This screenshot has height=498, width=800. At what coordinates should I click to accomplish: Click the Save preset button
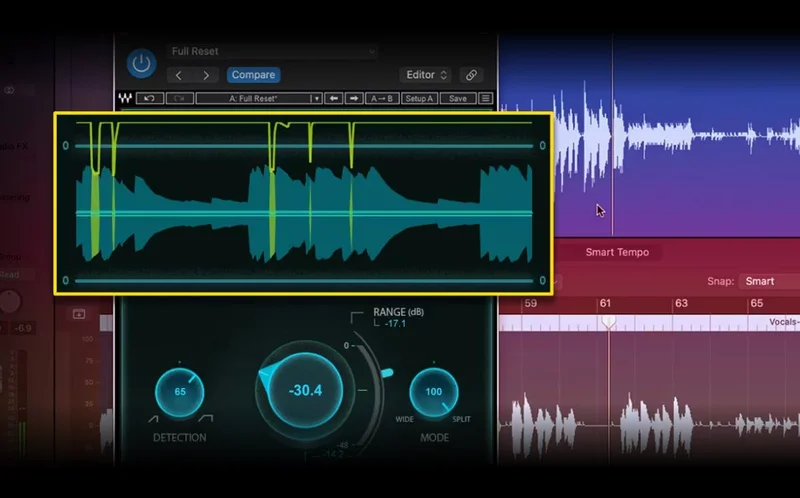(458, 98)
